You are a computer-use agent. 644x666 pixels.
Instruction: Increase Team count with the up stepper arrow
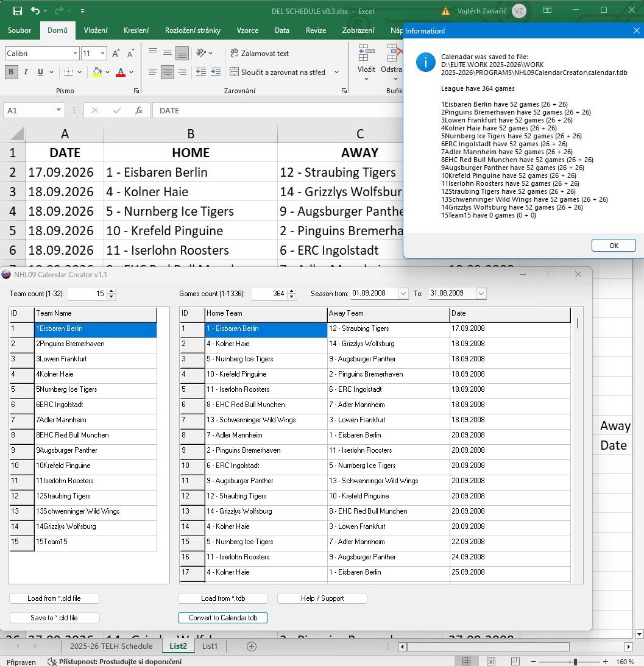(x=111, y=291)
